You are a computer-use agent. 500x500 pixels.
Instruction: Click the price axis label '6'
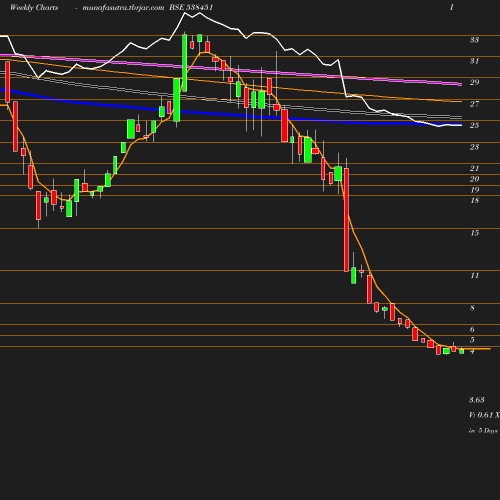[x=472, y=329]
